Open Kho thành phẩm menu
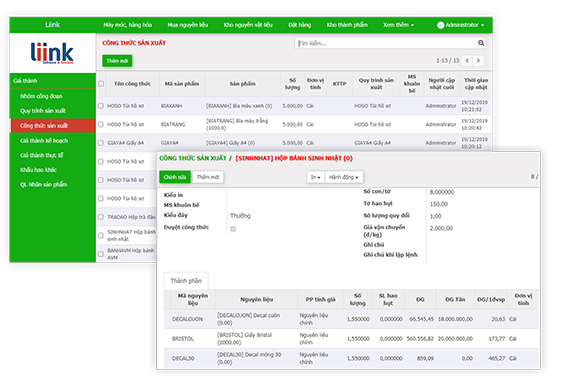Image resolution: width=570 pixels, height=382 pixels. [347, 25]
